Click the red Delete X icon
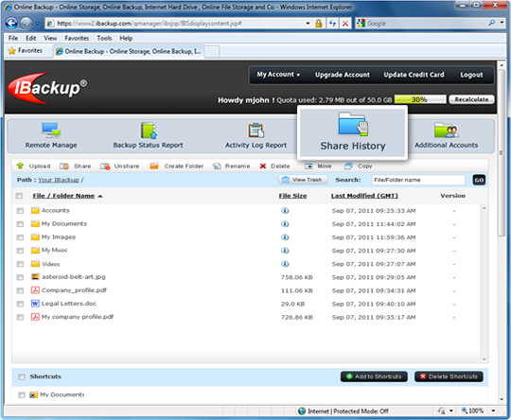Screen dimensions: 511x420 [x=263, y=166]
